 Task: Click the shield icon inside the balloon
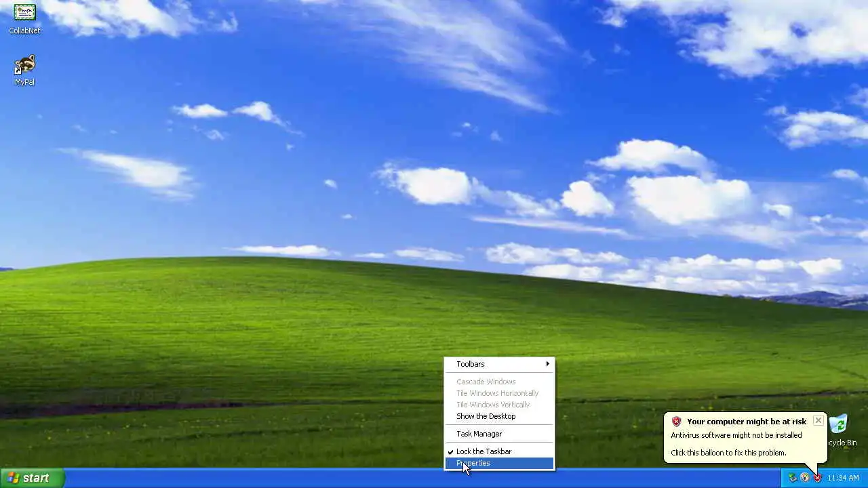click(676, 422)
